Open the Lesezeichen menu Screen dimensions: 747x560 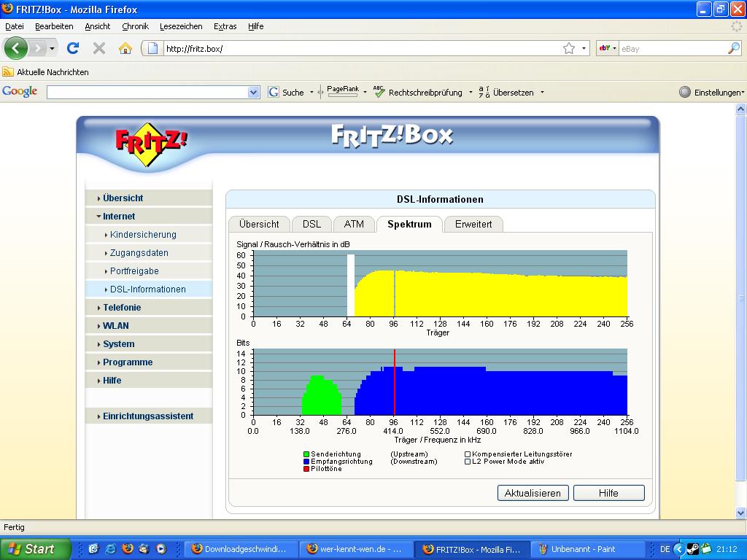point(181,26)
